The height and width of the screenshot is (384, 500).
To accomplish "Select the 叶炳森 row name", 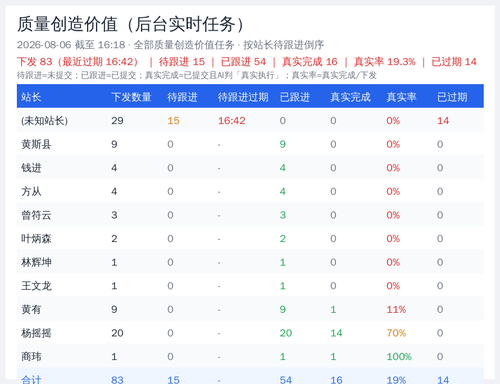I will (36, 239).
